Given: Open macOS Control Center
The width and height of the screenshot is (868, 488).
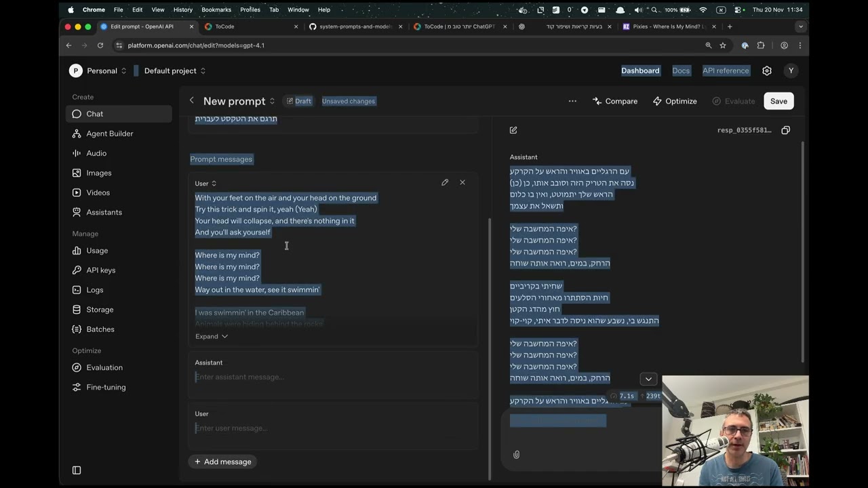Looking at the screenshot, I should (x=738, y=9).
